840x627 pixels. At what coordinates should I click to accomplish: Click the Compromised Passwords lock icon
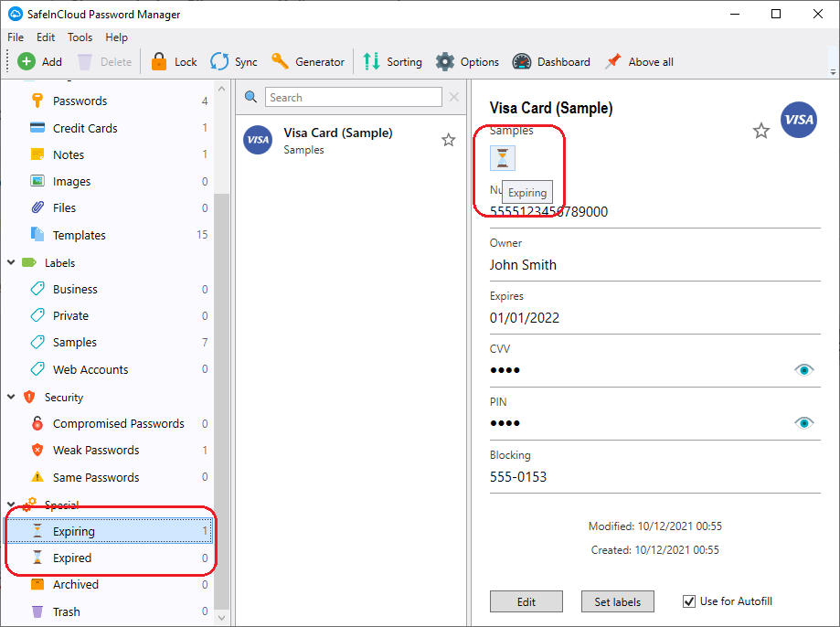[37, 423]
